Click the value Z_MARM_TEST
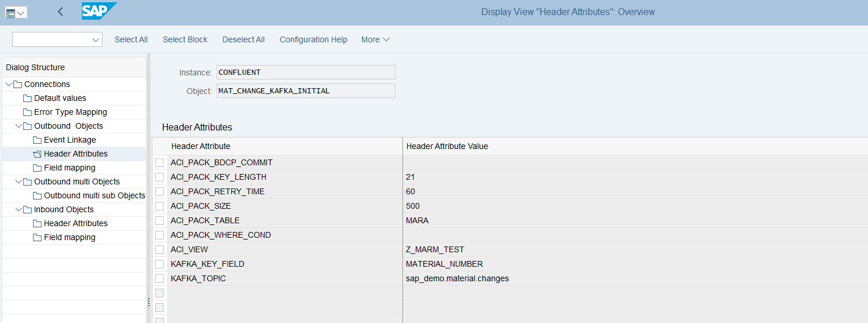 [x=435, y=249]
